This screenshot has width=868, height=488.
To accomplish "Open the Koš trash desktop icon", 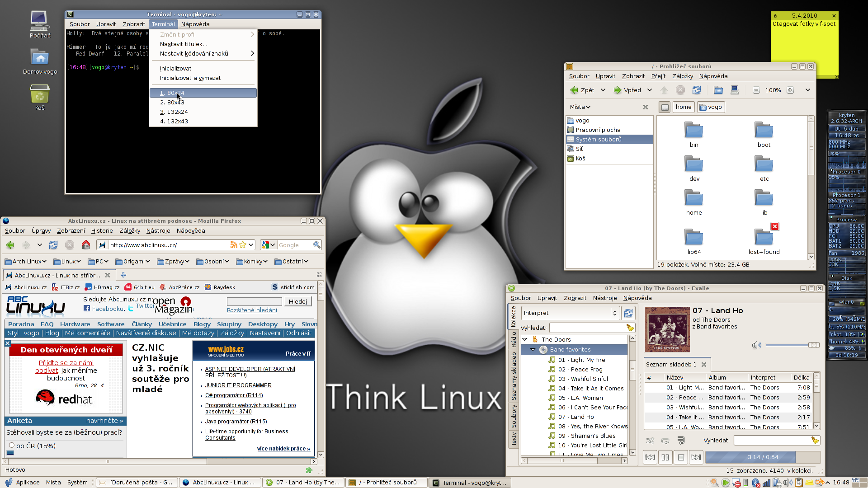I will pyautogui.click(x=40, y=98).
